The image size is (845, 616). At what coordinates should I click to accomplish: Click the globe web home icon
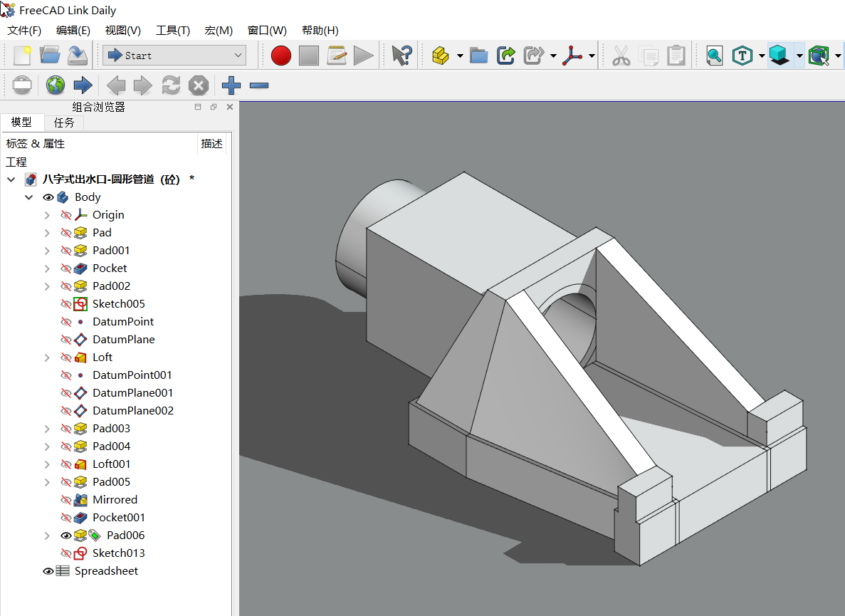[56, 86]
